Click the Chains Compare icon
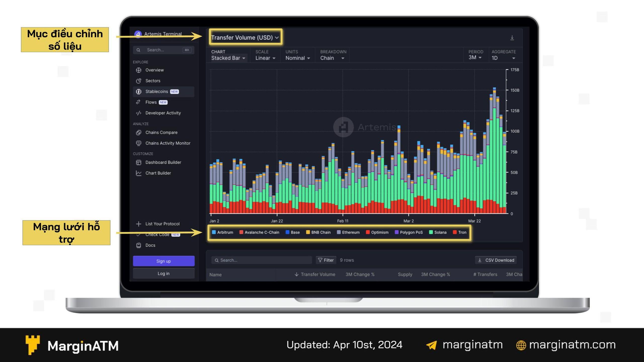Viewport: 644px width, 362px height. [139, 132]
